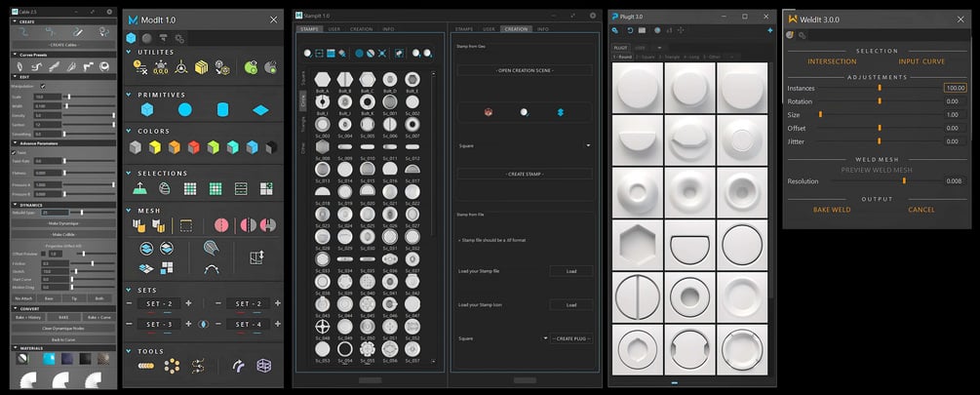The image size is (980, 395).
Task: Select the '2 - Square' tab in PlugIt
Action: [646, 57]
